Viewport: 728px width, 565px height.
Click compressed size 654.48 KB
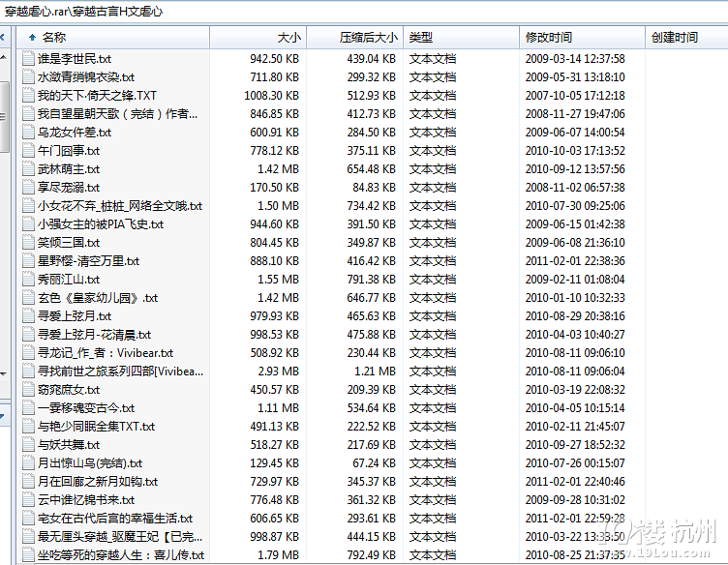tap(372, 169)
